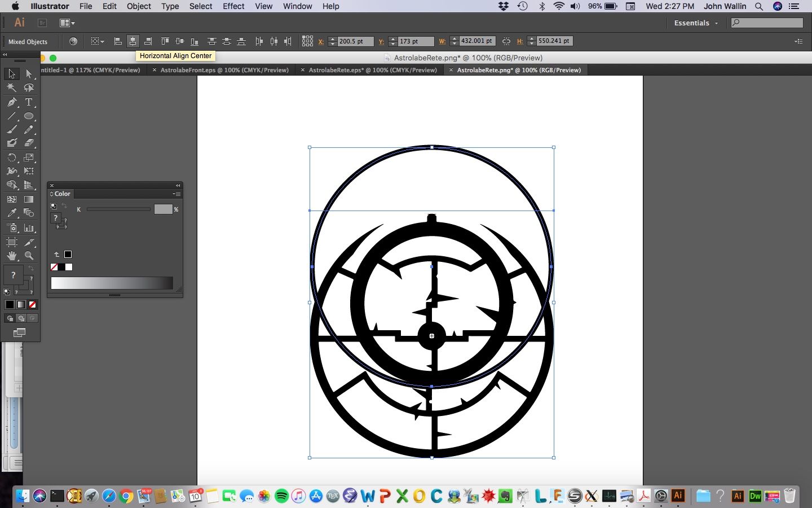Choose the Ellipse tool
812x508 pixels.
tap(29, 116)
